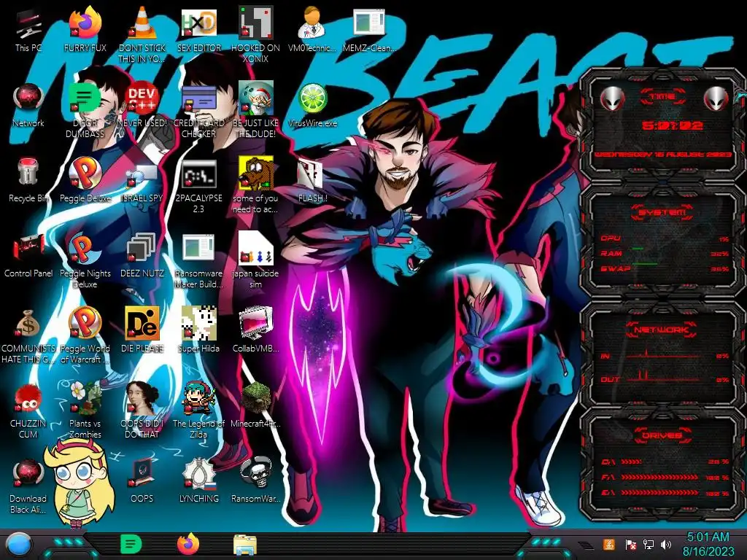Open File Explorer from the taskbar
Screen dimensions: 747x560
[x=245, y=545]
